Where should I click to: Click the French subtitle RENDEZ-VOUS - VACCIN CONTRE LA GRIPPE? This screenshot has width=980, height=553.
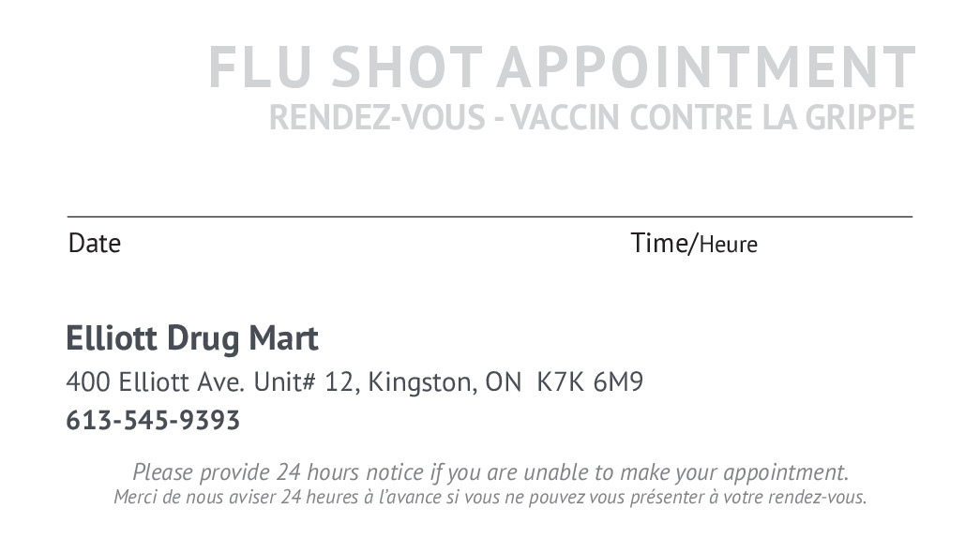591,118
